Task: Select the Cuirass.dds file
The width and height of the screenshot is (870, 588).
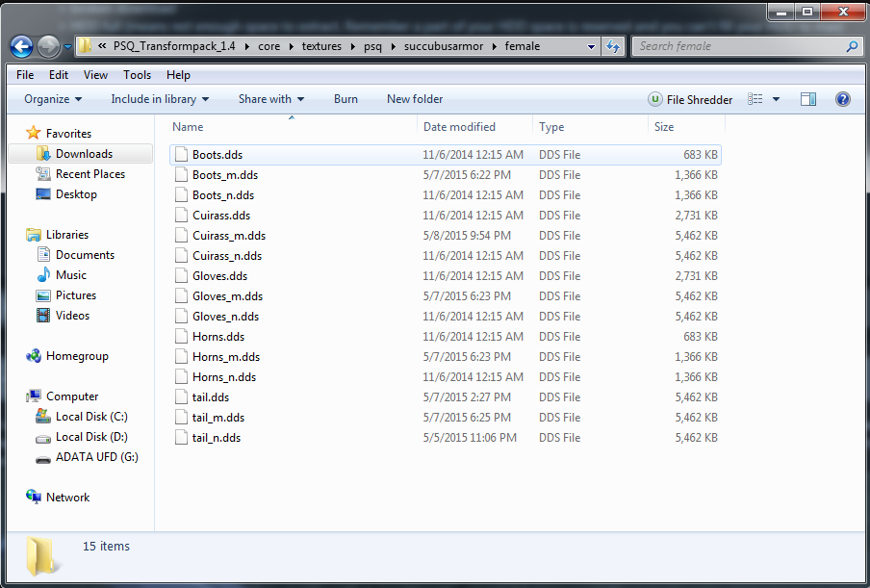Action: click(445, 216)
